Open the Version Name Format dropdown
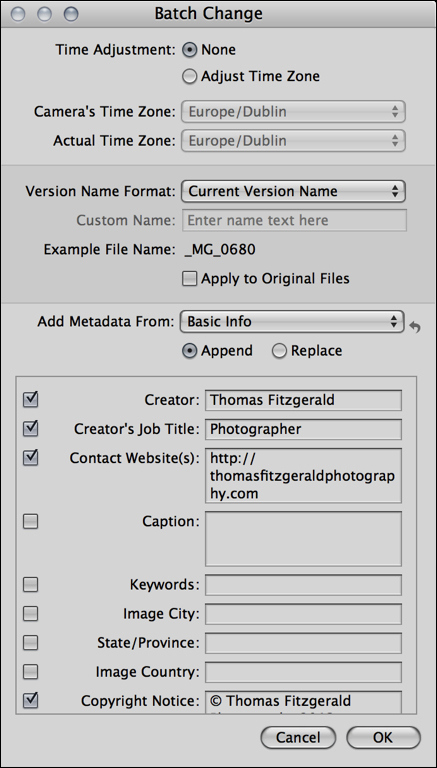 click(293, 191)
